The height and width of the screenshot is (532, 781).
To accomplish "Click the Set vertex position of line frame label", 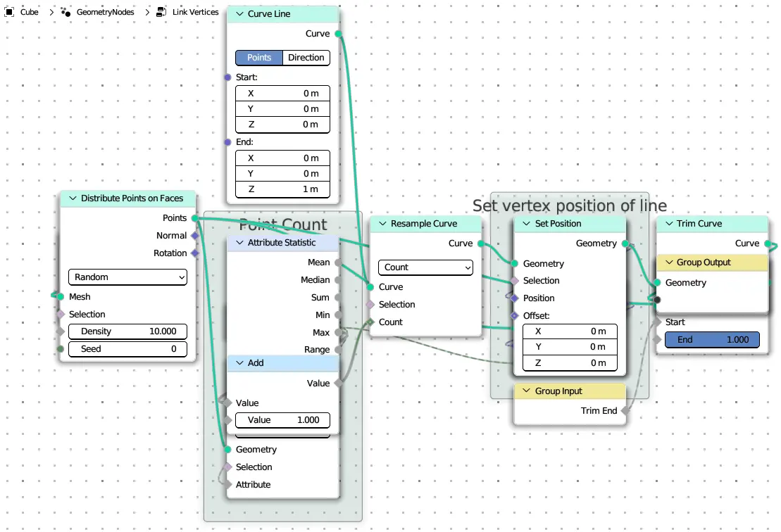I will point(569,205).
